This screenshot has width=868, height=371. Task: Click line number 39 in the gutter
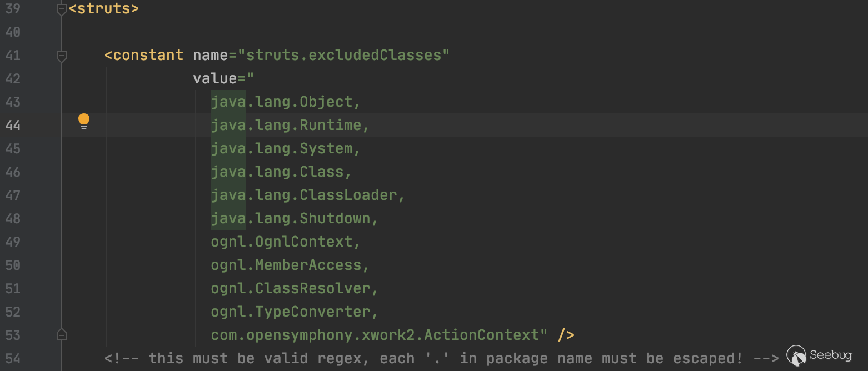(12, 9)
